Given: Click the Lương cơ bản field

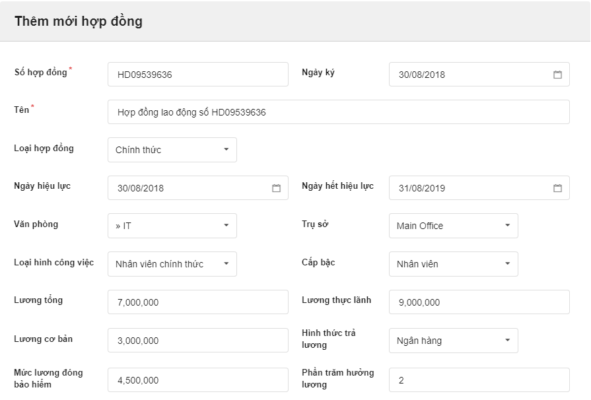Looking at the screenshot, I should tap(198, 340).
